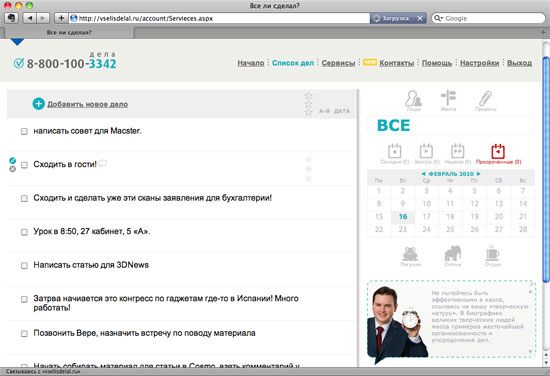Screen dimensions: 550x376
Task: Click the advisor photo with clock
Action: click(x=398, y=324)
